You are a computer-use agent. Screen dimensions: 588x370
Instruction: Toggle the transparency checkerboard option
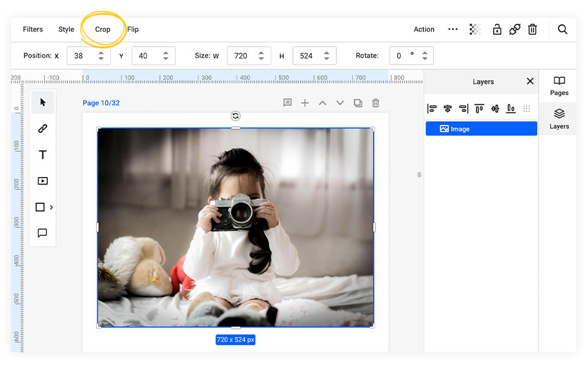pos(475,29)
